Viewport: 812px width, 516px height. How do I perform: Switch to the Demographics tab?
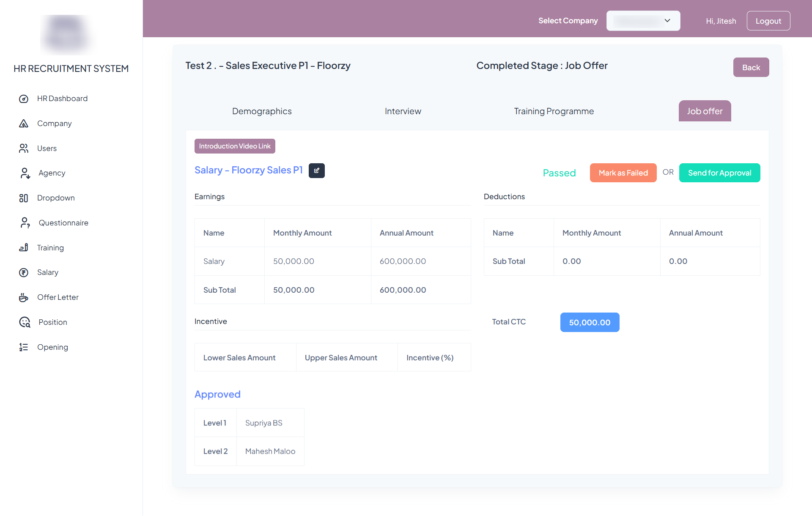pos(262,111)
